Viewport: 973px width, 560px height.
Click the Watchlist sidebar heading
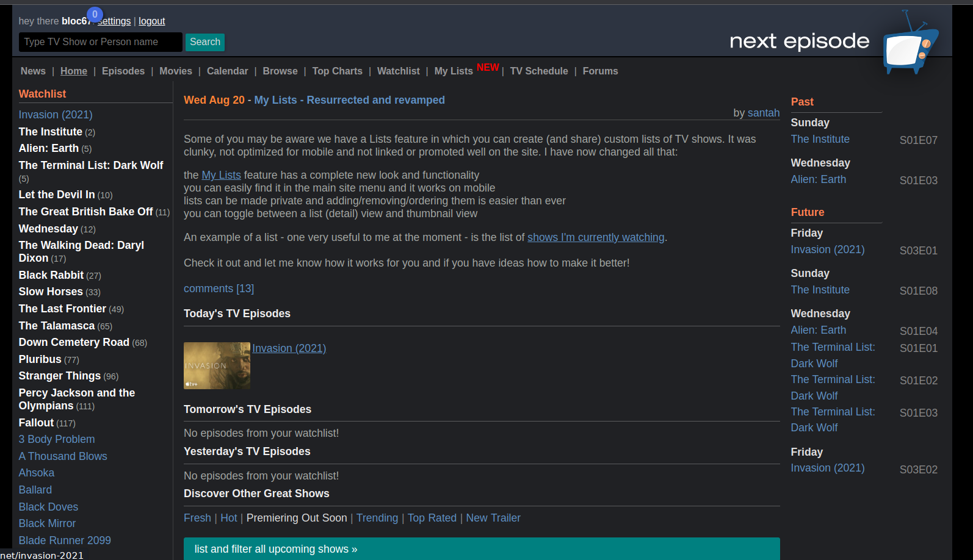tap(42, 94)
